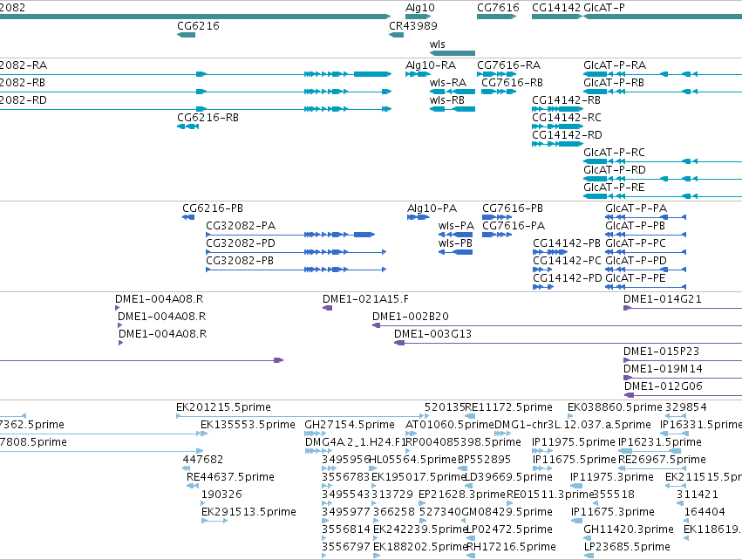The image size is (742, 560).
Task: Click CDS label CG32082-PA
Action: [x=241, y=226]
